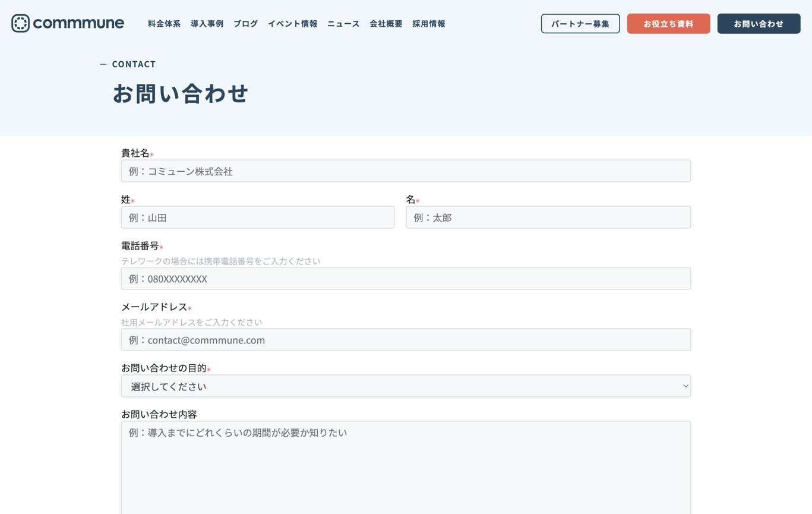Click the お問い合わせ header button
812x514 pixels.
759,24
